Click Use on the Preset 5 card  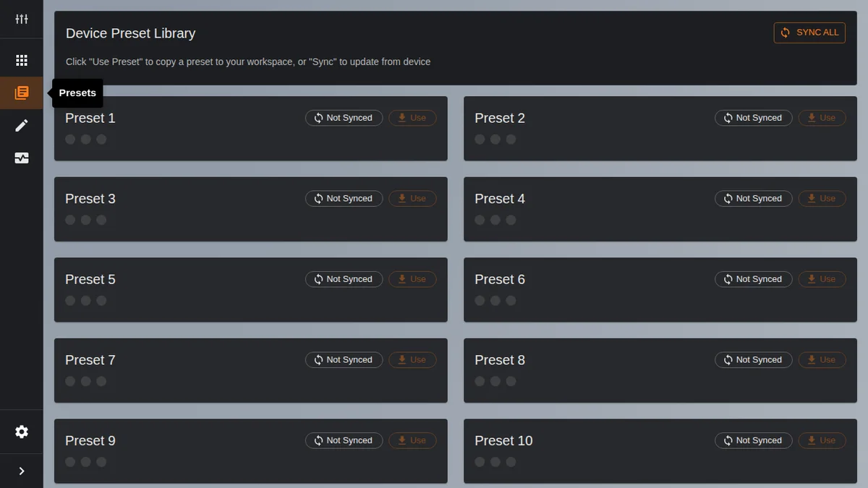412,279
